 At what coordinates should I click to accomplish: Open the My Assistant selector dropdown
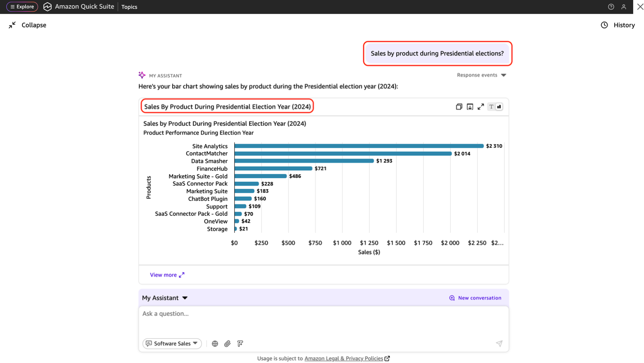pos(164,298)
